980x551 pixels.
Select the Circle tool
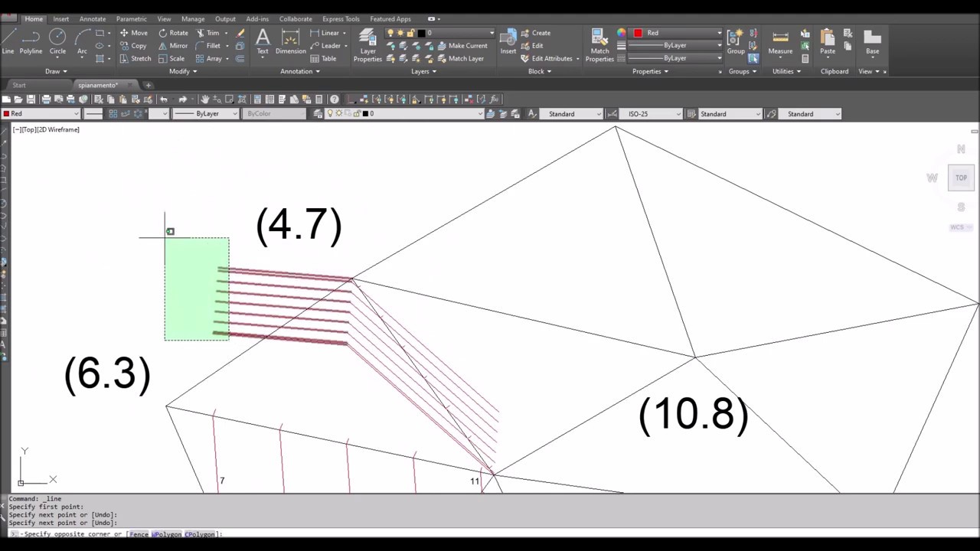(57, 41)
